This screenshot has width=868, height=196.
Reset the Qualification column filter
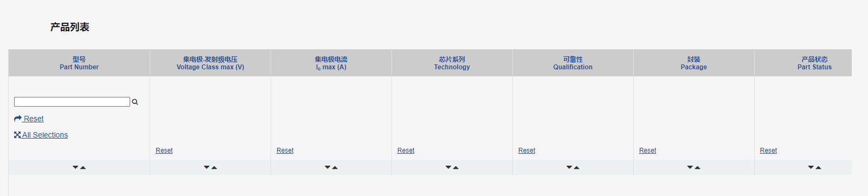click(x=527, y=151)
